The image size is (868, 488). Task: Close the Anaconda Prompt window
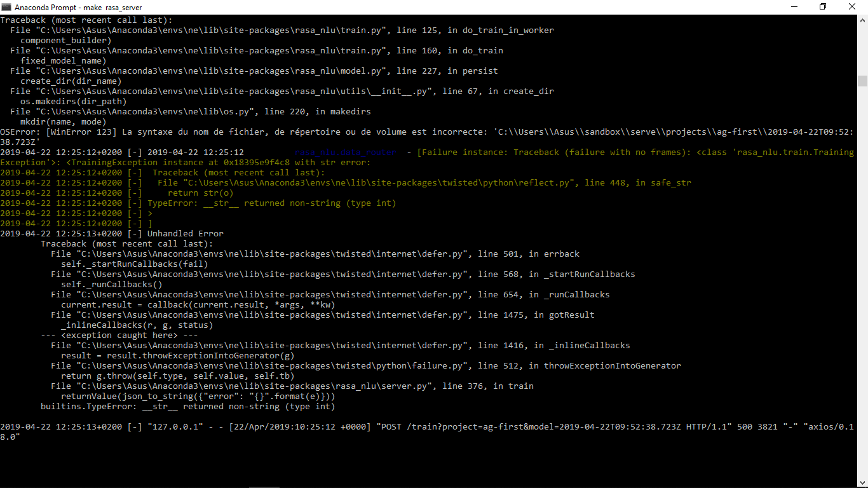[851, 7]
